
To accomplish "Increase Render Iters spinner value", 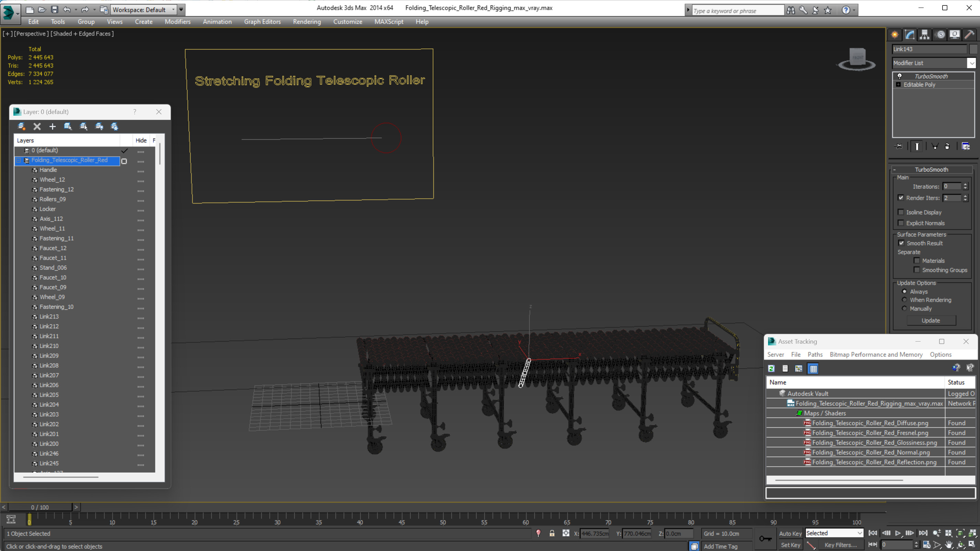I will [x=965, y=196].
